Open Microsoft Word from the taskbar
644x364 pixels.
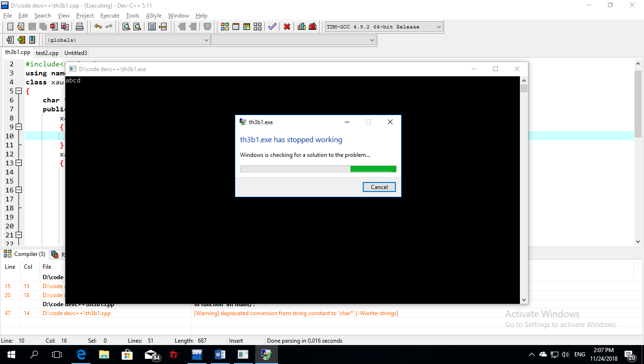(x=220, y=354)
